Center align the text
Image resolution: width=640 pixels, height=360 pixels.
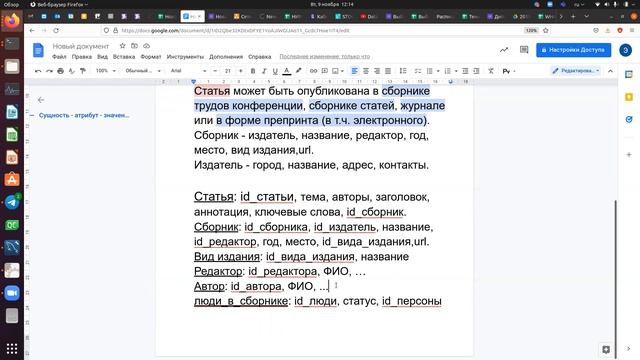tap(366, 71)
